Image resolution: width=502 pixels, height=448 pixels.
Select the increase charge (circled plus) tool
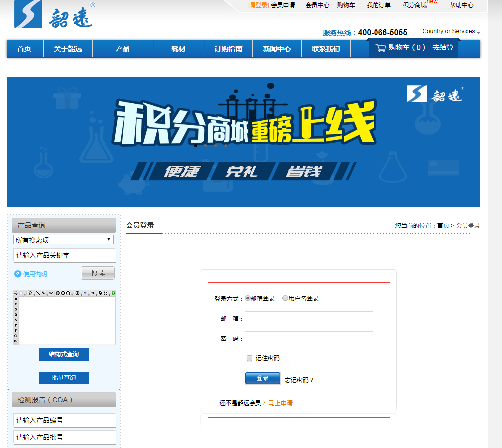[x=77, y=293]
